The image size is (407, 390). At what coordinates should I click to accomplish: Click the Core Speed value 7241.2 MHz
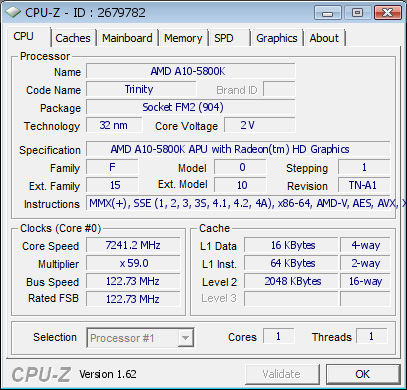coord(133,245)
